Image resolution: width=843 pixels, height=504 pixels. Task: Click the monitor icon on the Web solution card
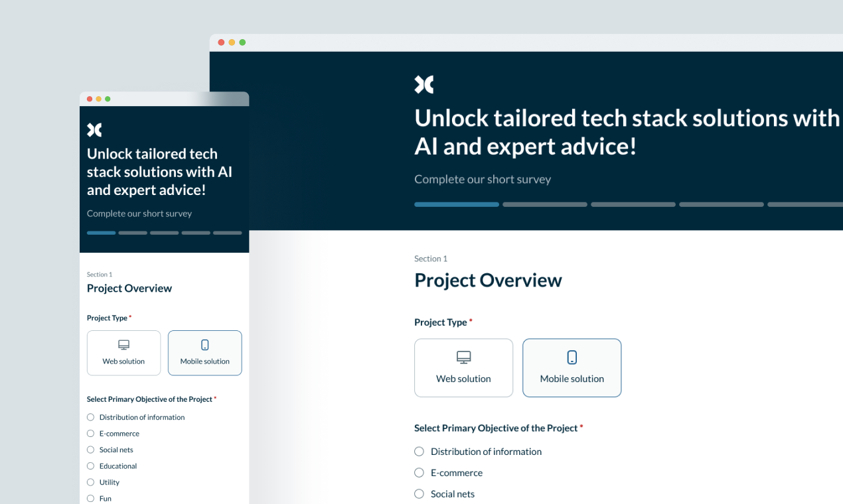pos(463,357)
